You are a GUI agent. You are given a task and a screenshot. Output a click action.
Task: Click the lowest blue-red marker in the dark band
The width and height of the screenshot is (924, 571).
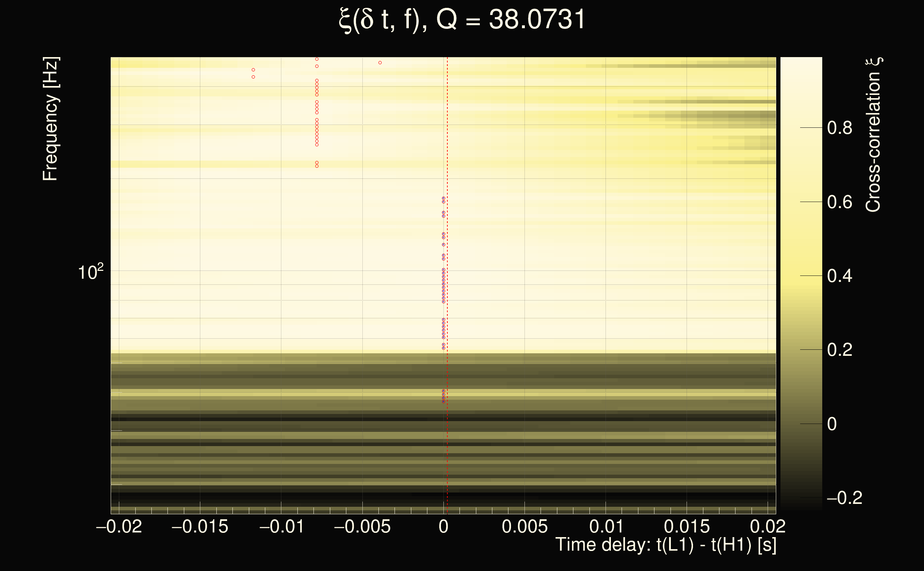(x=443, y=401)
